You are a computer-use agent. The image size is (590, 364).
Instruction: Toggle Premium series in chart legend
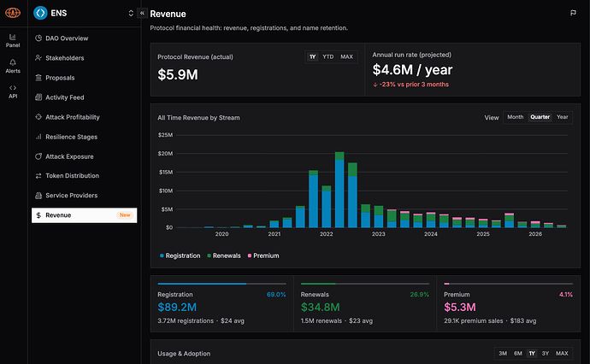(263, 255)
